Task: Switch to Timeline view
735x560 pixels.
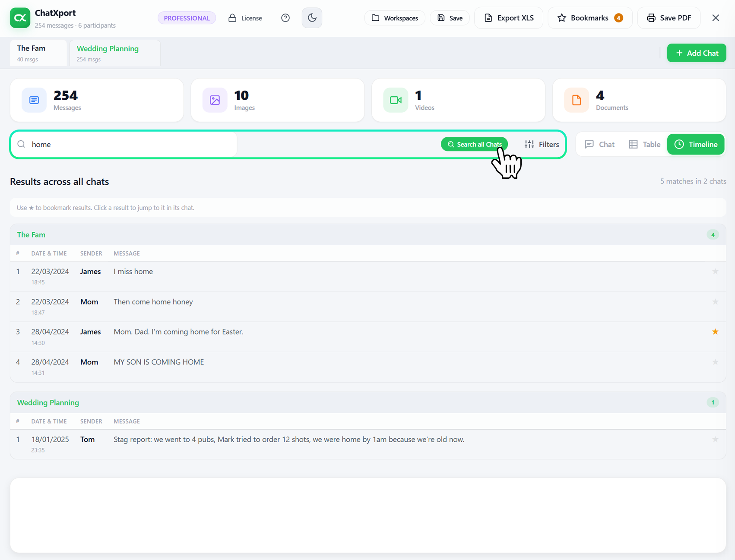Action: tap(696, 144)
